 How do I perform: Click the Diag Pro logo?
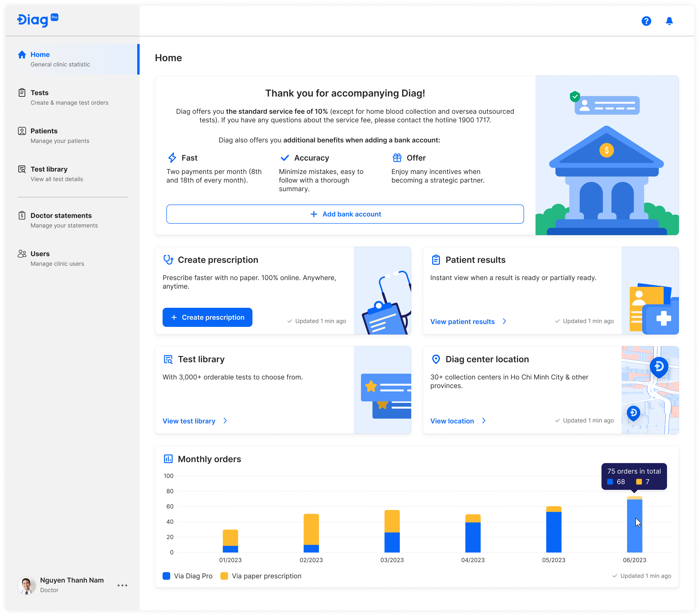click(38, 20)
